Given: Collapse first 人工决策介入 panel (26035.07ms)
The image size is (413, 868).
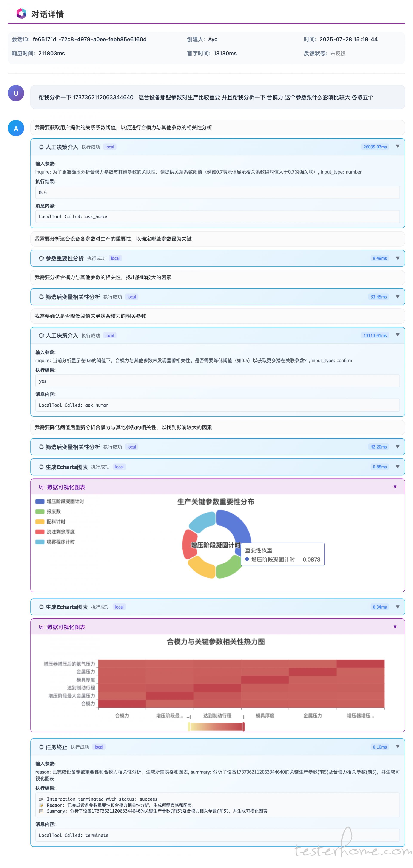Looking at the screenshot, I should pyautogui.click(x=398, y=147).
